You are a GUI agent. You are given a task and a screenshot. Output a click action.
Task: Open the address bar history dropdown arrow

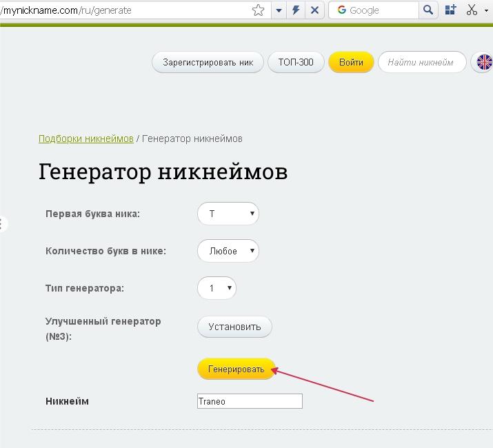279,10
